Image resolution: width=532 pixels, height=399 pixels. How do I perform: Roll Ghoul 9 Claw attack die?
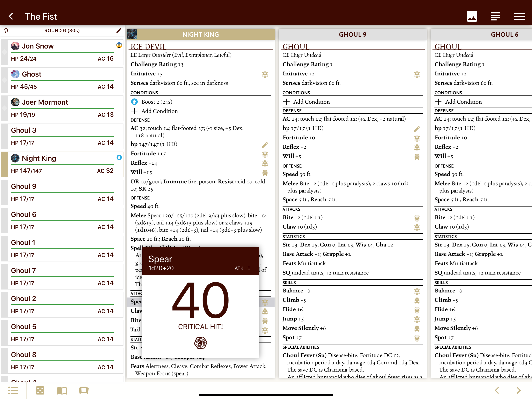click(417, 227)
